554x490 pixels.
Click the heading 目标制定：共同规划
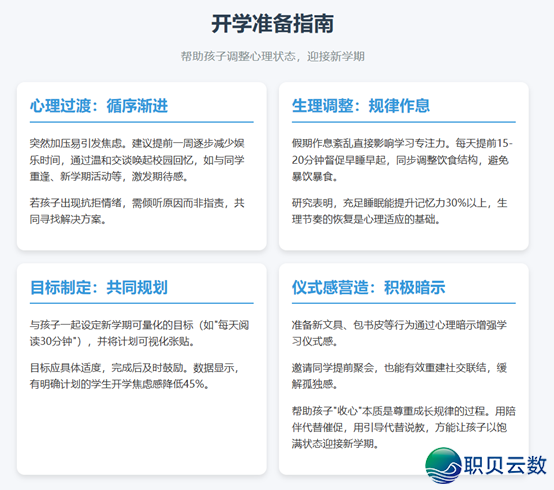99,287
